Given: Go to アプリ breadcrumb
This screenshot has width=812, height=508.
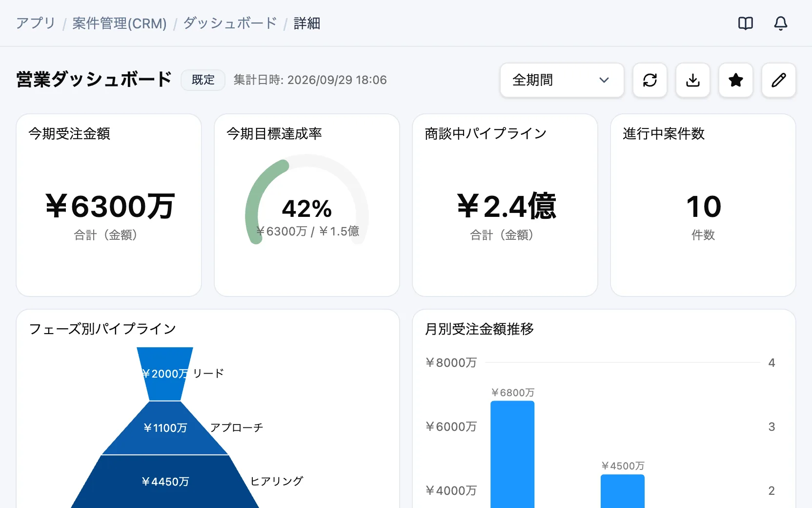Looking at the screenshot, I should (x=36, y=23).
